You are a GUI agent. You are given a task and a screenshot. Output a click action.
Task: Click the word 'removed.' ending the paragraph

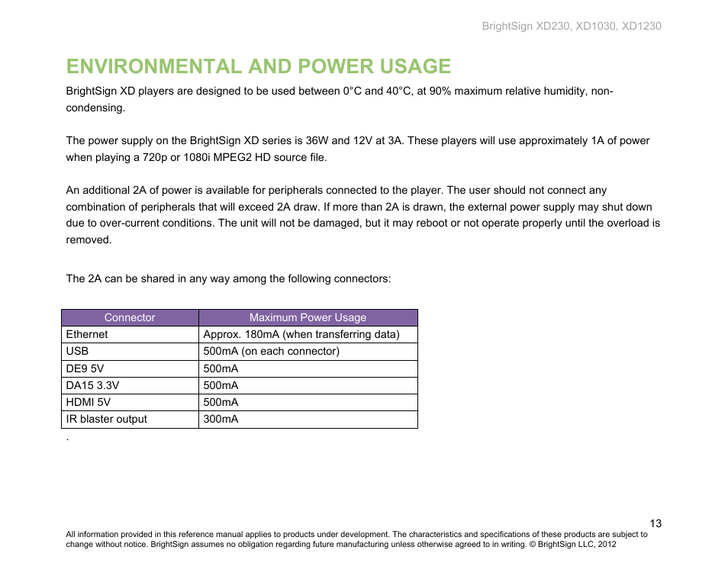tap(89, 240)
